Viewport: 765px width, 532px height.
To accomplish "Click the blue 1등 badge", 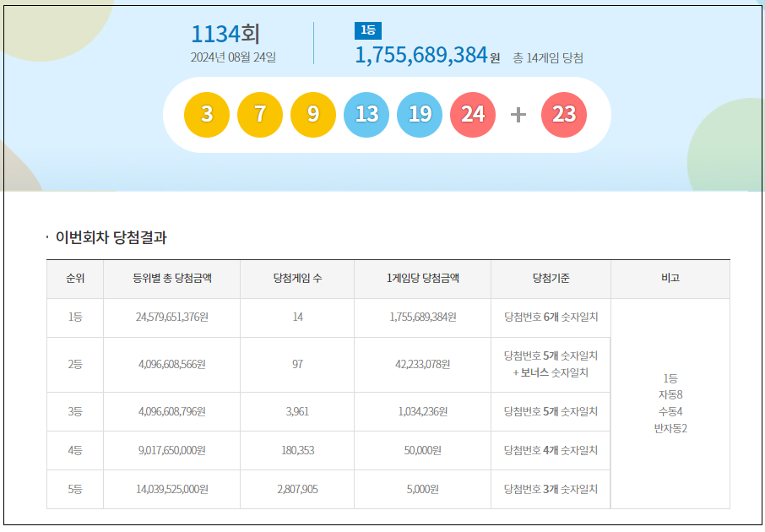I will [368, 30].
